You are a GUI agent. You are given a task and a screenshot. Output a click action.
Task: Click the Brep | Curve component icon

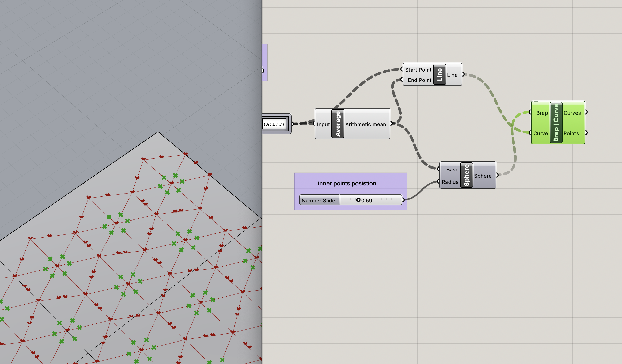[556, 122]
